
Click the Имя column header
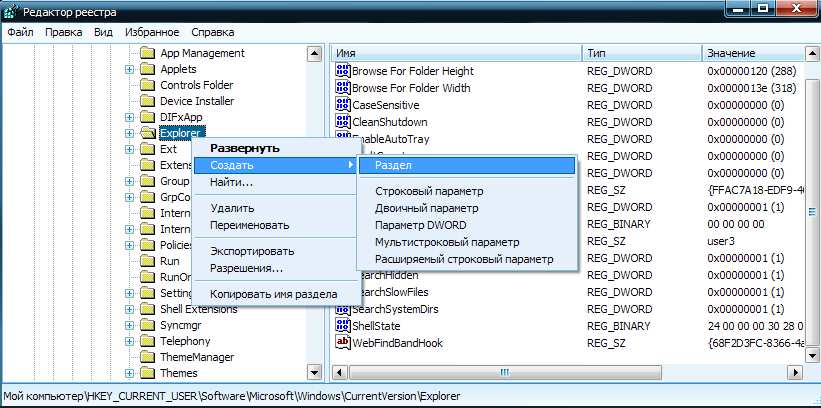click(455, 52)
